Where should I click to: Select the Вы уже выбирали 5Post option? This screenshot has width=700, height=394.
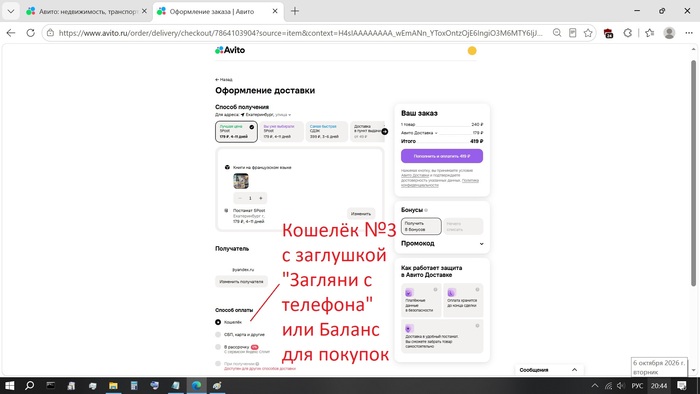click(x=282, y=132)
